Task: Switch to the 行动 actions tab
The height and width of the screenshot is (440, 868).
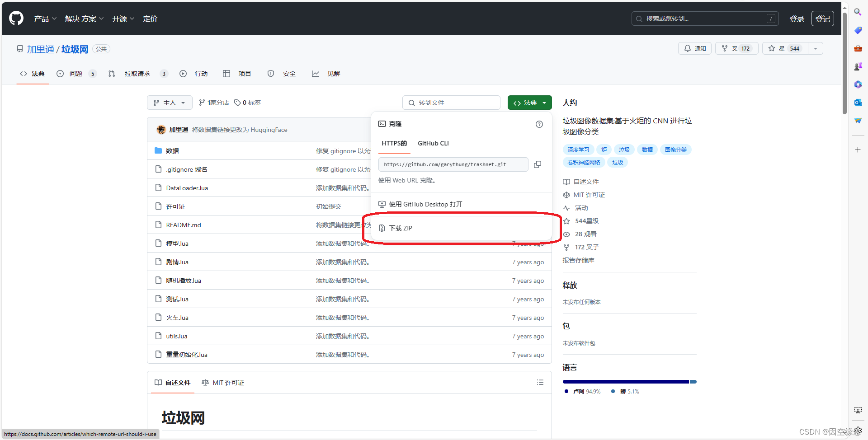Action: click(x=193, y=74)
